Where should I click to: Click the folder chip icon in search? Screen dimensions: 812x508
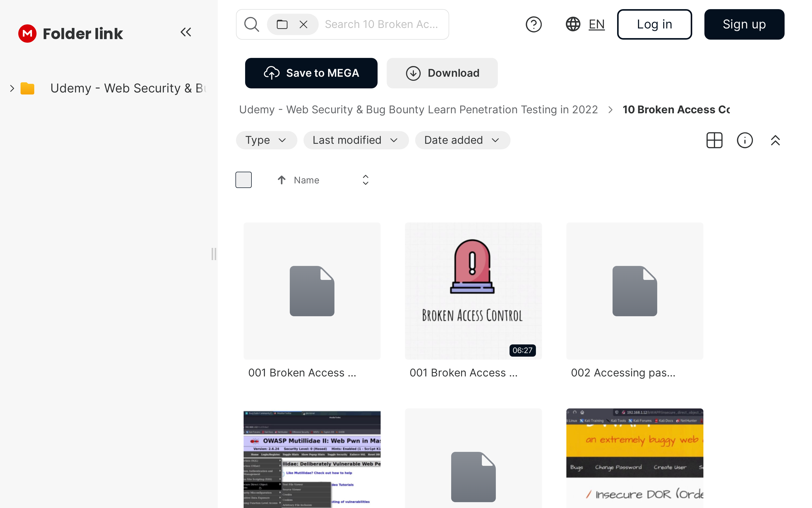tap(282, 25)
